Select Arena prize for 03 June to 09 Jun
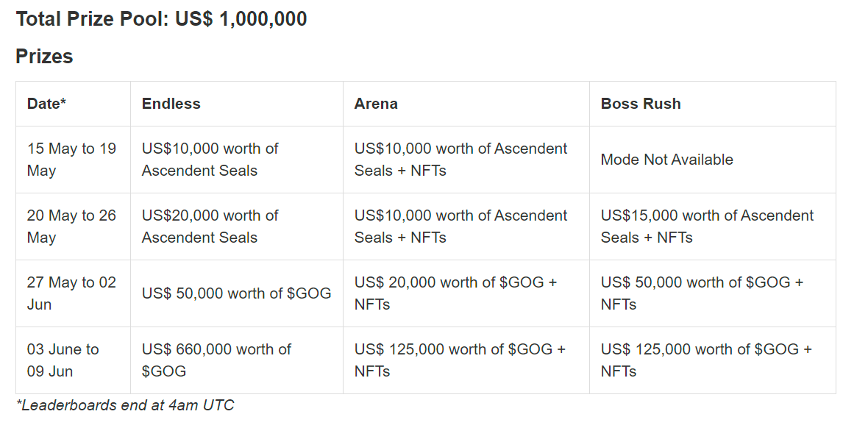 click(x=460, y=360)
